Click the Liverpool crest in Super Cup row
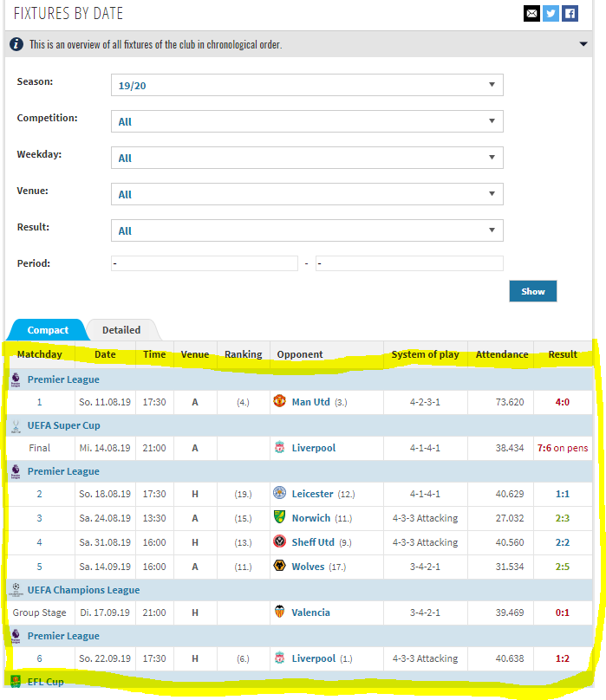The width and height of the screenshot is (606, 700). (x=279, y=447)
